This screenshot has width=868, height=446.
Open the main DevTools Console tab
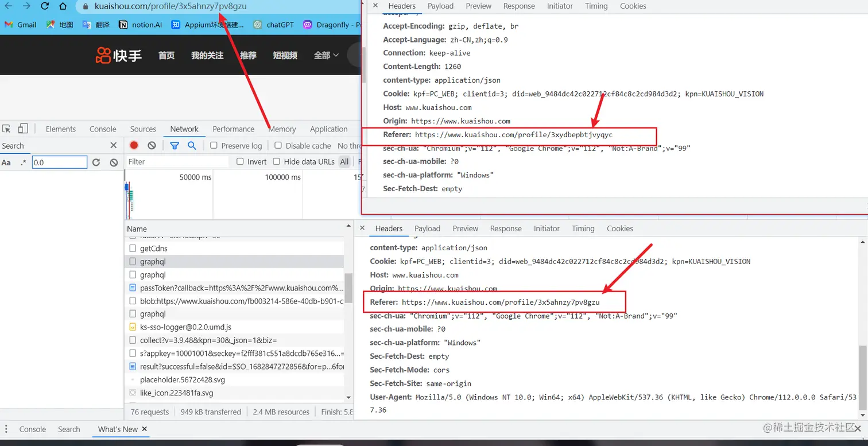pos(103,129)
